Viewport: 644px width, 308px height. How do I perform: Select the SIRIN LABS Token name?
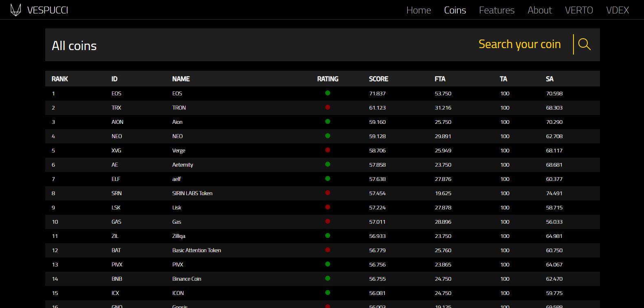coord(192,194)
